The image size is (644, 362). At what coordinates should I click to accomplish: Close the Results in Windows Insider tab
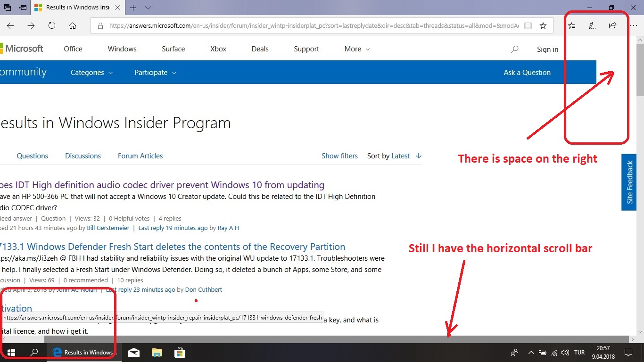click(x=117, y=8)
